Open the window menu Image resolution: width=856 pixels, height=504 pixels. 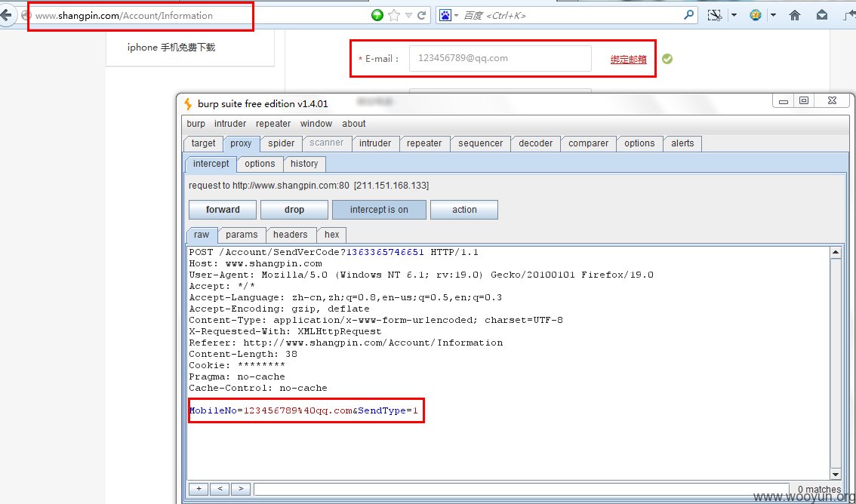pyautogui.click(x=316, y=124)
